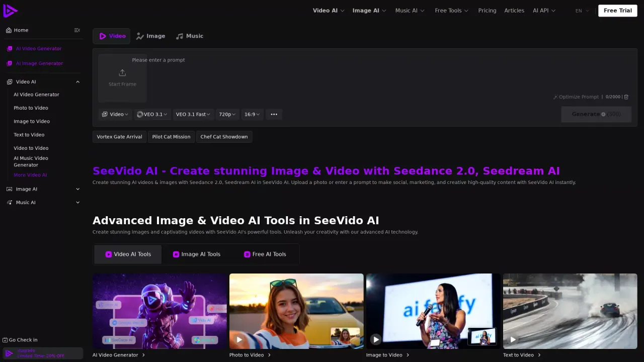This screenshot has width=644, height=362.
Task: Open the Pricing link in the header
Action: point(487,11)
